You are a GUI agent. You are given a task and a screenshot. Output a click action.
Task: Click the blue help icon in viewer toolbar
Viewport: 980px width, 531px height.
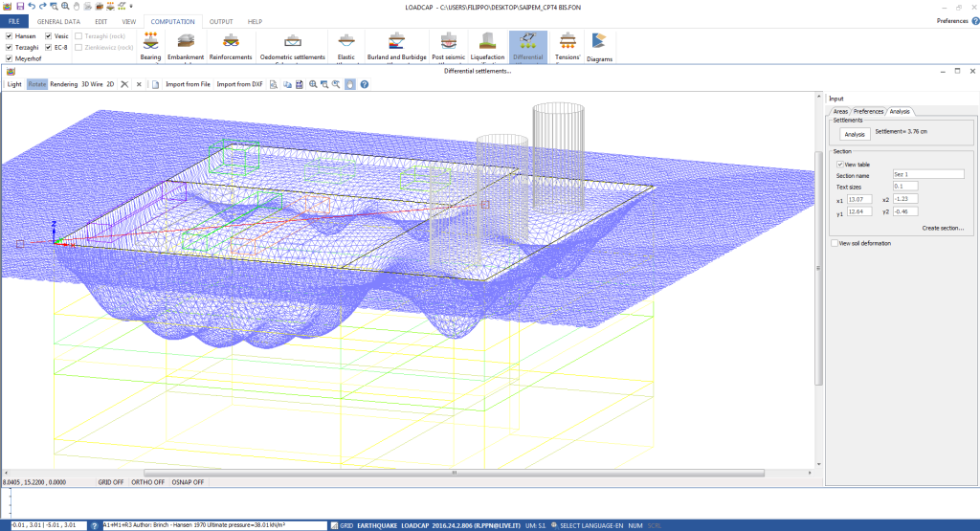coord(364,84)
